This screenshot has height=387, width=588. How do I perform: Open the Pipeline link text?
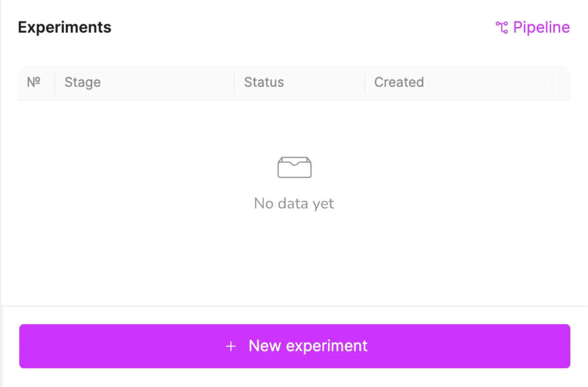[541, 27]
